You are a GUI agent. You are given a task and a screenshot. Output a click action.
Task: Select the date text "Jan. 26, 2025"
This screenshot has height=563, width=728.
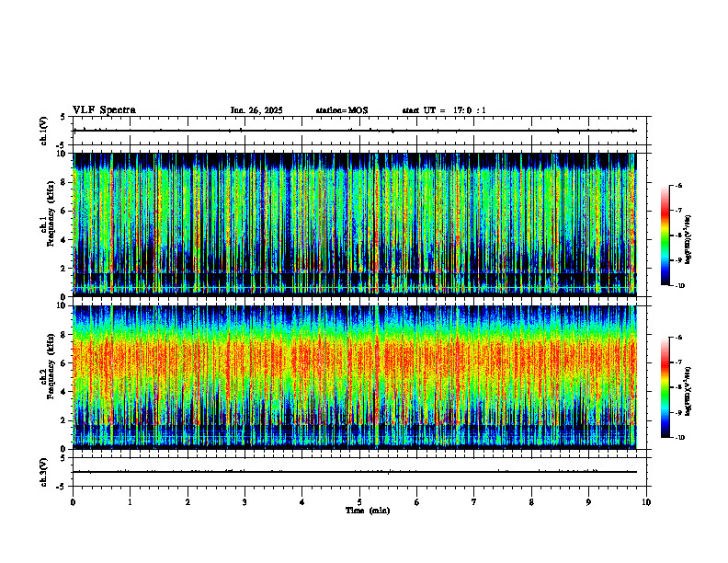coord(256,110)
